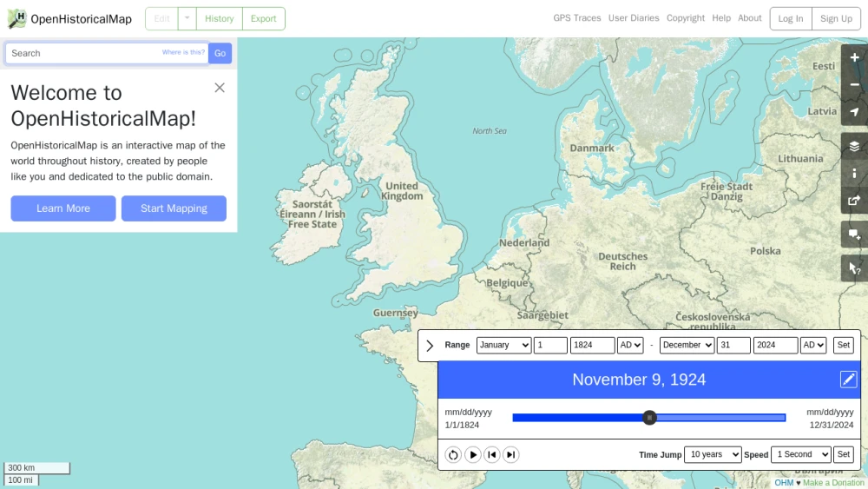Viewport: 868px width, 489px height.
Task: Click the Danmark map label
Action: pyautogui.click(x=592, y=148)
